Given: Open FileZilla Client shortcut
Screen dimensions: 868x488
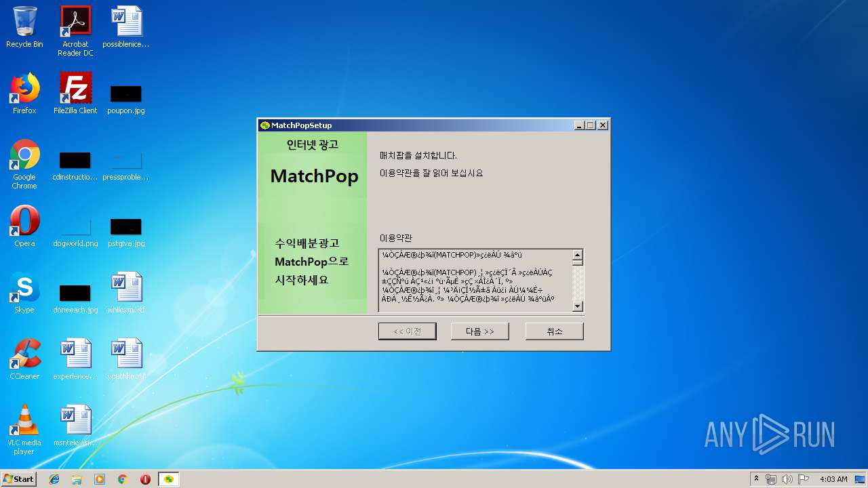Looking at the screenshot, I should tap(75, 94).
